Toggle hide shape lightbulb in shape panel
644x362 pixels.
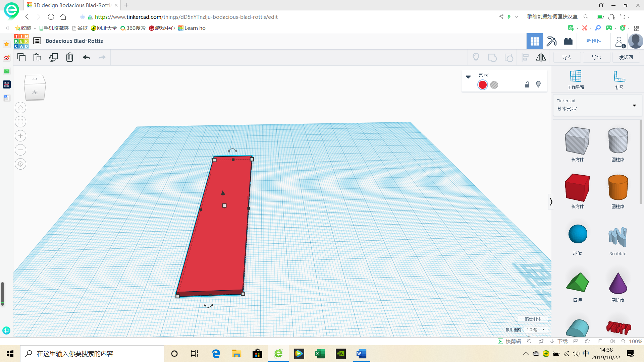coord(538,84)
